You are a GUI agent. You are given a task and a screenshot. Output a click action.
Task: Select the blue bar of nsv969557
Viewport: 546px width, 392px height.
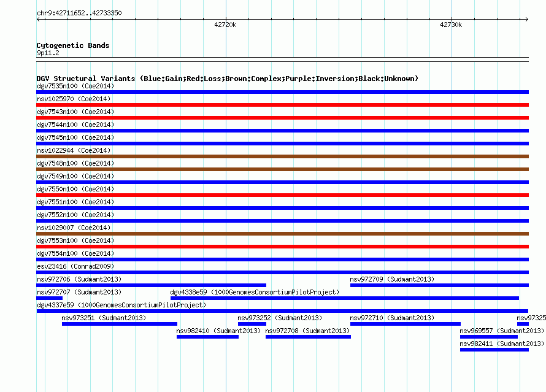pyautogui.click(x=489, y=337)
